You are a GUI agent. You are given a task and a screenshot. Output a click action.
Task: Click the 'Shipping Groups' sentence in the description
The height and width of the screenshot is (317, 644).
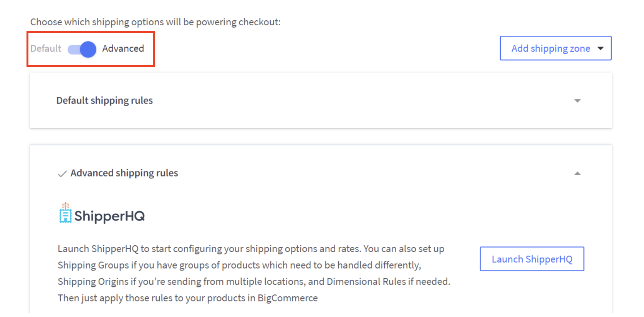coord(239,265)
